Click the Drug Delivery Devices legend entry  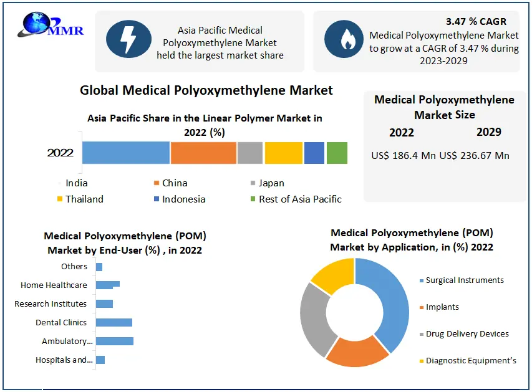pos(467,334)
